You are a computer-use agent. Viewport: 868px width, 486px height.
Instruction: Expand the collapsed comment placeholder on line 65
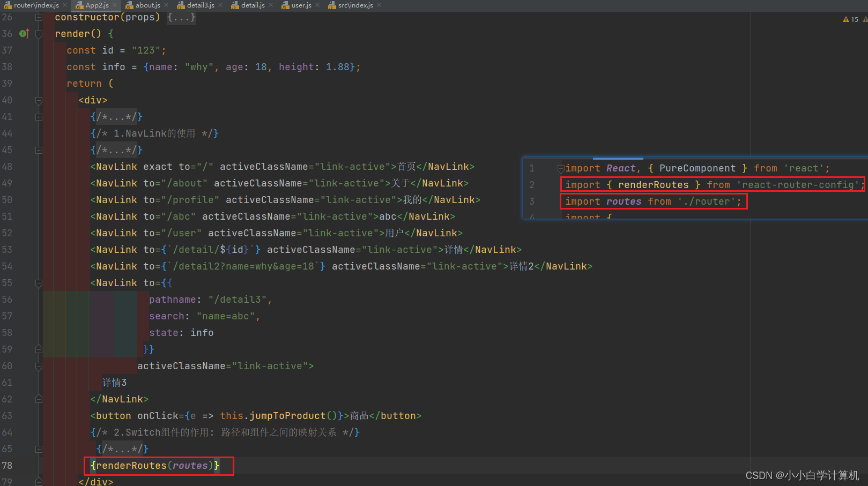point(122,449)
